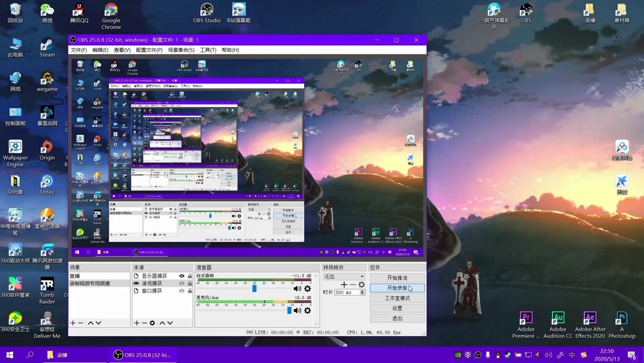Move a source up with the up-arrow icon

tap(163, 323)
